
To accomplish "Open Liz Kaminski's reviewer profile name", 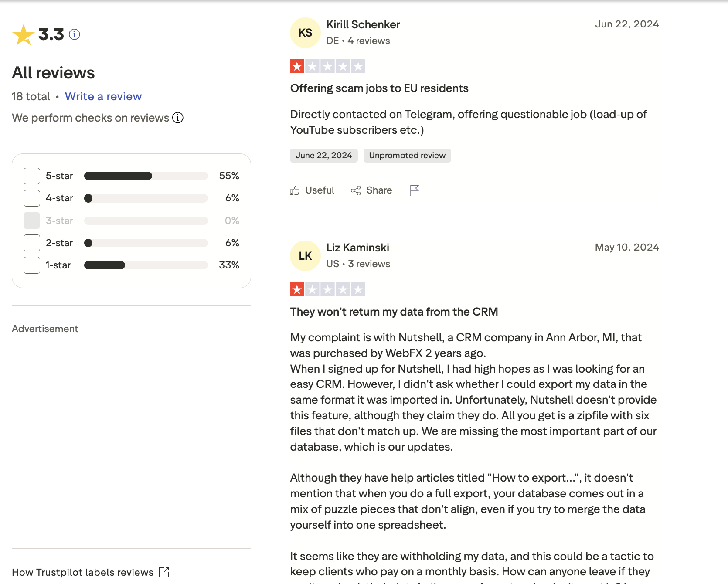I will [x=357, y=248].
